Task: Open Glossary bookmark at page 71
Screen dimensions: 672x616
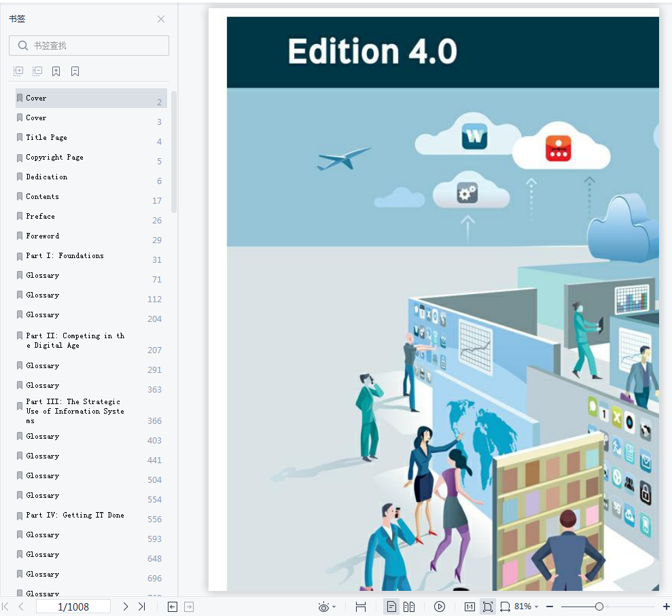Action: (91, 276)
